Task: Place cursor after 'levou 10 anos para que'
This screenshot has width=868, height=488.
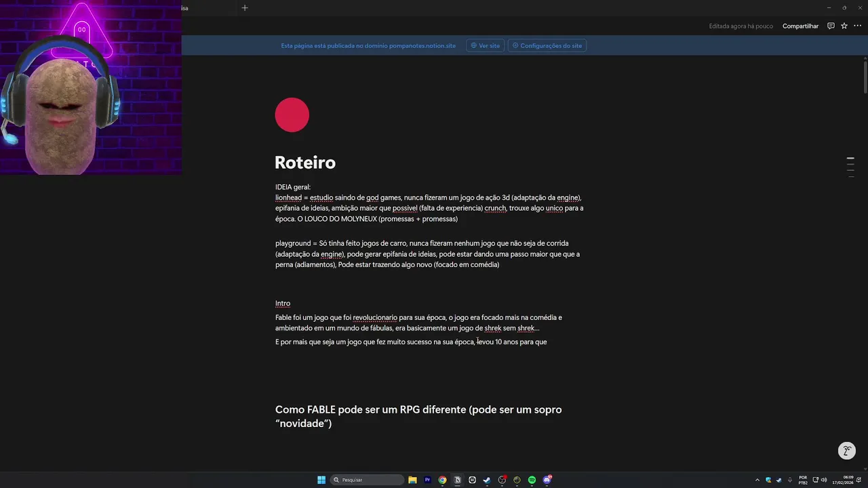Action: coord(548,342)
